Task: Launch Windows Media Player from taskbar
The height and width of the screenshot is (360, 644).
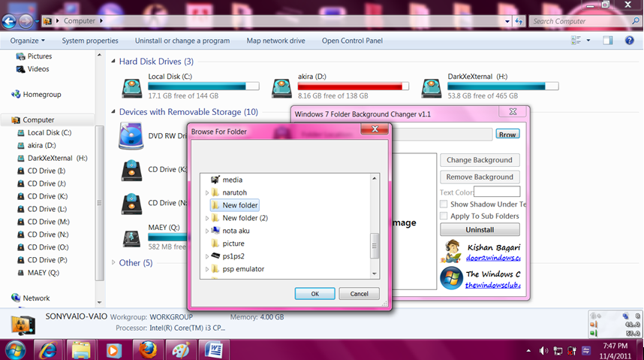Action: click(x=114, y=350)
